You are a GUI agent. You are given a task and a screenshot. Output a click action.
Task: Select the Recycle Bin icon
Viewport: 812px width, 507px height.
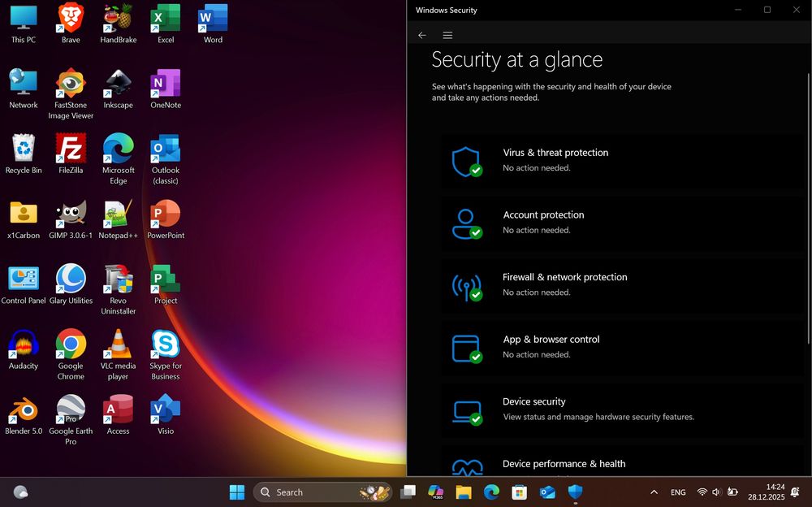click(x=24, y=154)
